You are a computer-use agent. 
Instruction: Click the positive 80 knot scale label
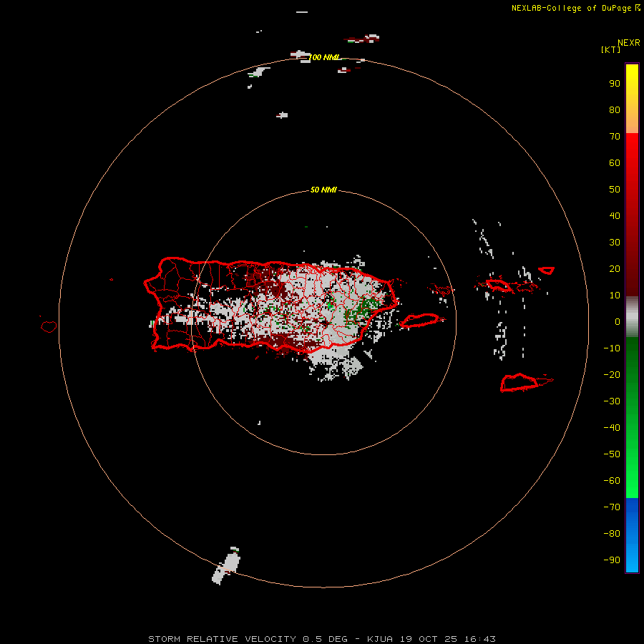(615, 109)
